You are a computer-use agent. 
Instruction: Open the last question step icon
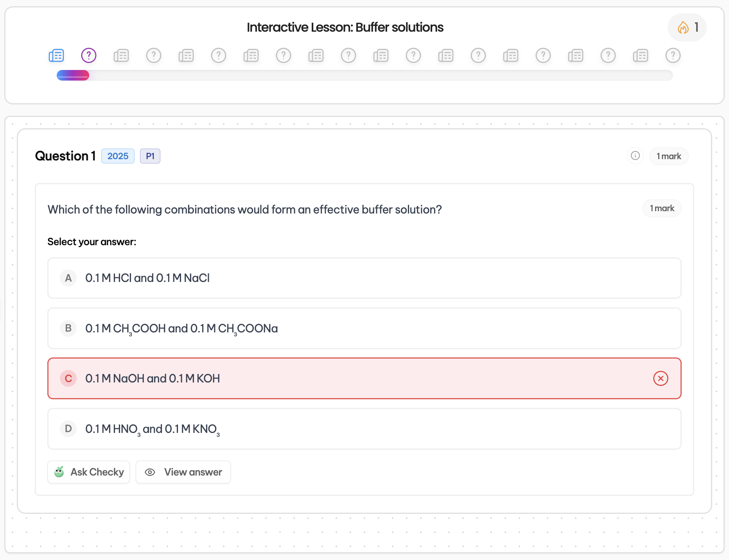[673, 56]
